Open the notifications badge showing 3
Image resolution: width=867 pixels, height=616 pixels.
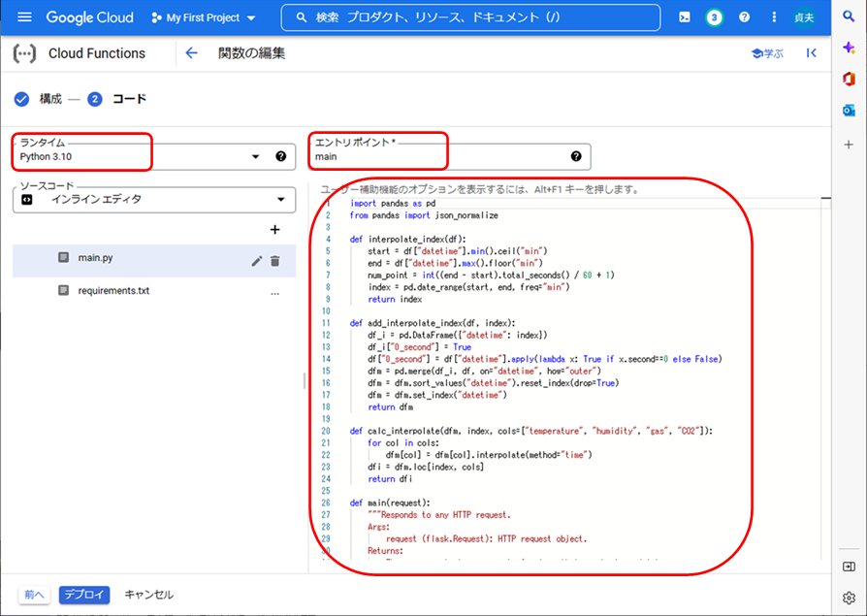click(714, 17)
